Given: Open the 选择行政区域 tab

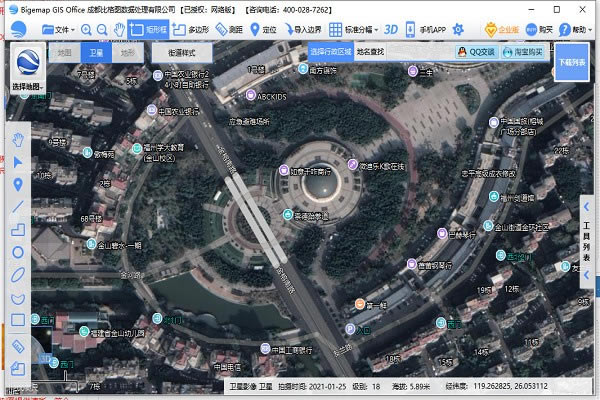Looking at the screenshot, I should [x=329, y=50].
